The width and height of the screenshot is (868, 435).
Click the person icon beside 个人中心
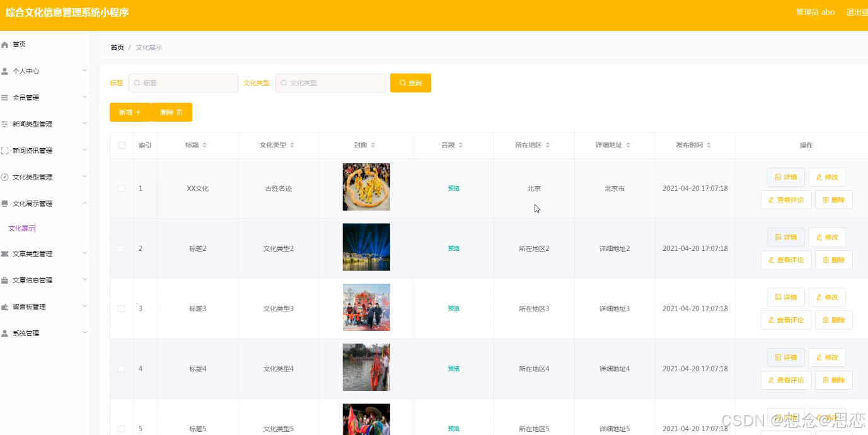coord(5,71)
